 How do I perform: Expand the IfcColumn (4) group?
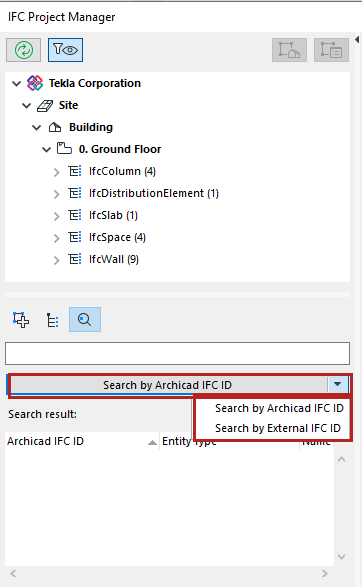click(x=57, y=172)
